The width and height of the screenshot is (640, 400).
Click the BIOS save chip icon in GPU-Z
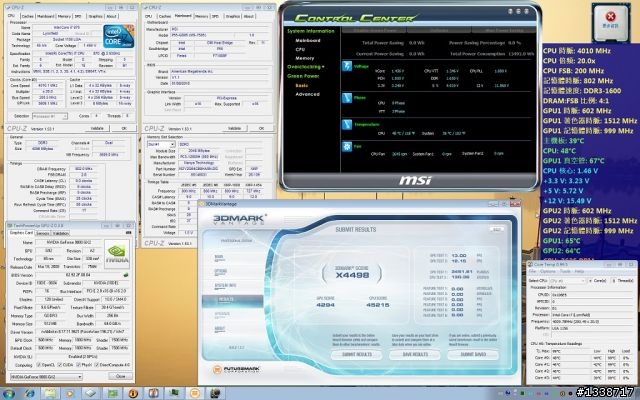click(126, 275)
